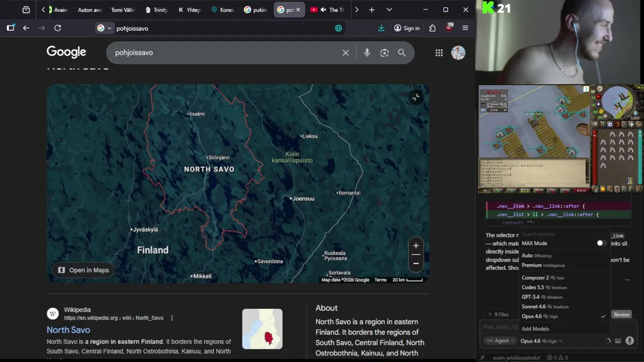Open the tab overview icon in browser
The width and height of the screenshot is (644, 362).
(26, 10)
